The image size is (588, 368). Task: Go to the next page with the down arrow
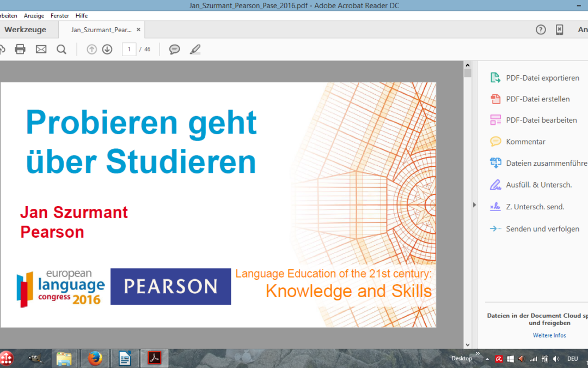click(x=107, y=49)
